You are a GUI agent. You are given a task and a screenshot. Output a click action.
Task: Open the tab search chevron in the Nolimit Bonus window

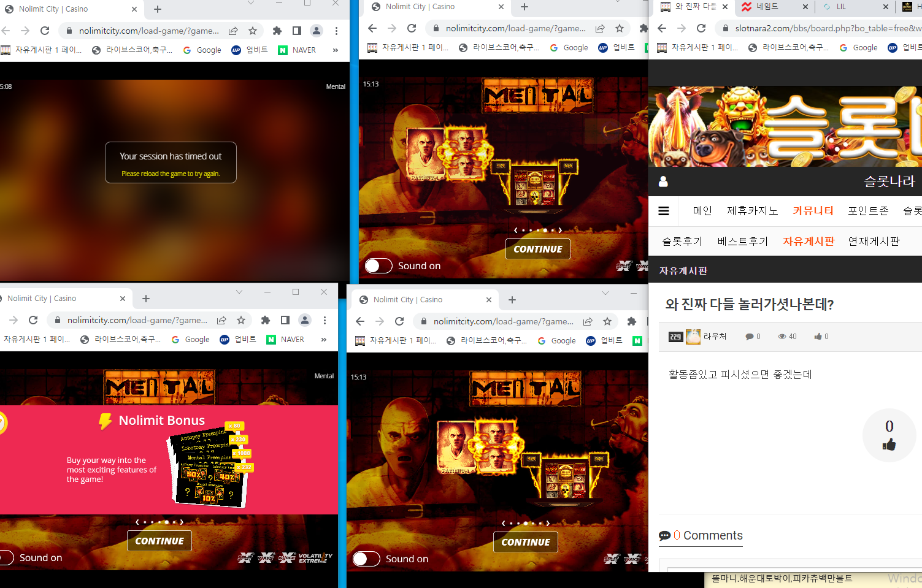(x=239, y=292)
